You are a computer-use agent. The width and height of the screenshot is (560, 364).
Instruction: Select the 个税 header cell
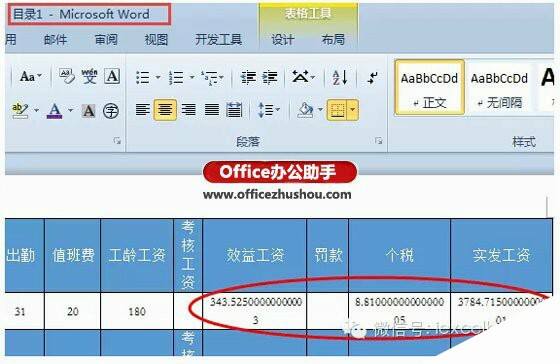pos(400,255)
